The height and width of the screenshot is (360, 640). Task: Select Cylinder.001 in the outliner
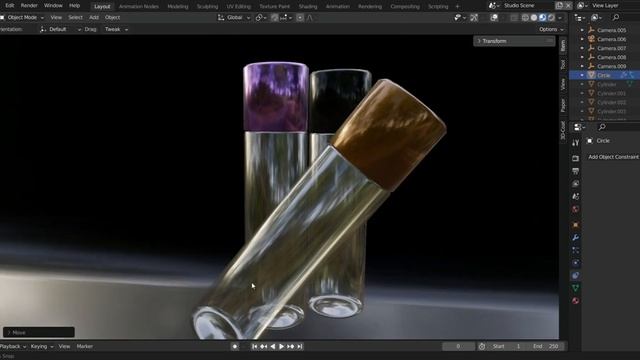[x=611, y=93]
